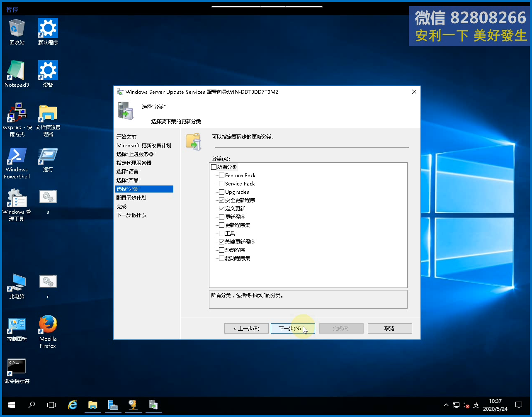Click the 取消 cancel button
532x417 pixels.
pos(390,328)
